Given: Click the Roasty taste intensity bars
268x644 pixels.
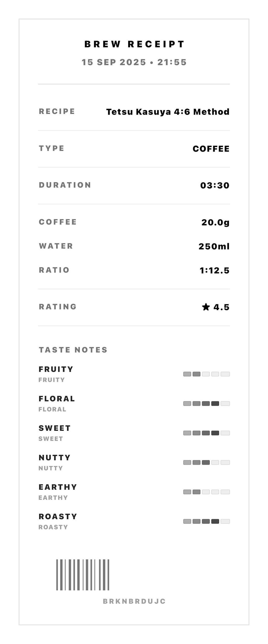Looking at the screenshot, I should click(207, 521).
